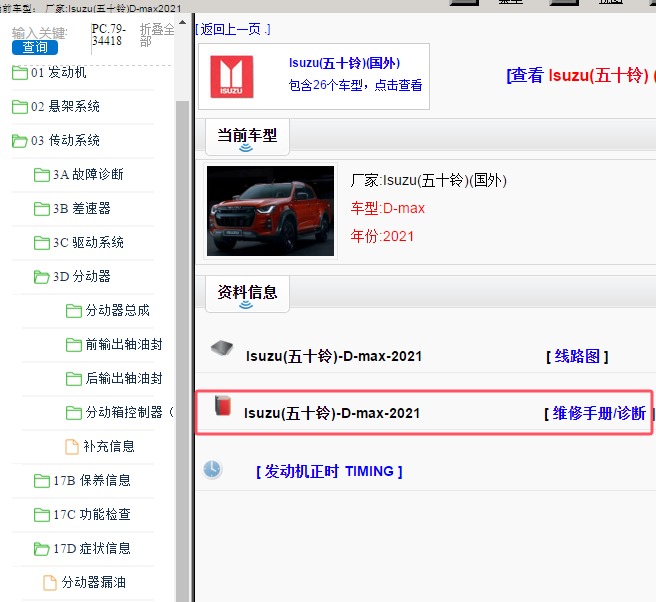The image size is (656, 602).
Task: Open the 维修手册/诊断 repair manual link
Action: pos(598,413)
